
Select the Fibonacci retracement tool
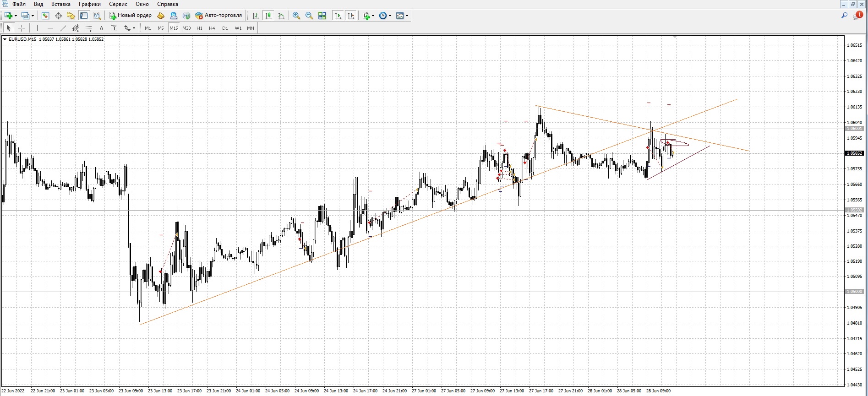(x=89, y=28)
